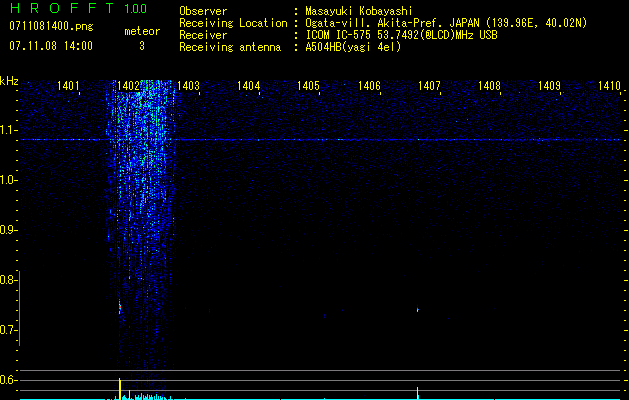629x400 pixels.
Task: Click the 1.0 kHz axis label
Action: pyautogui.click(x=8, y=180)
